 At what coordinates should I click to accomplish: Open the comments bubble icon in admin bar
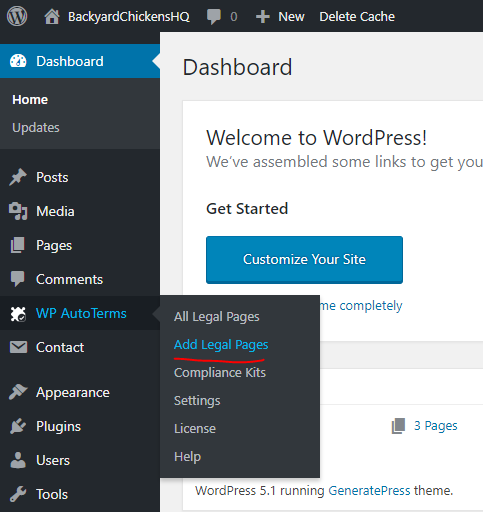[214, 17]
